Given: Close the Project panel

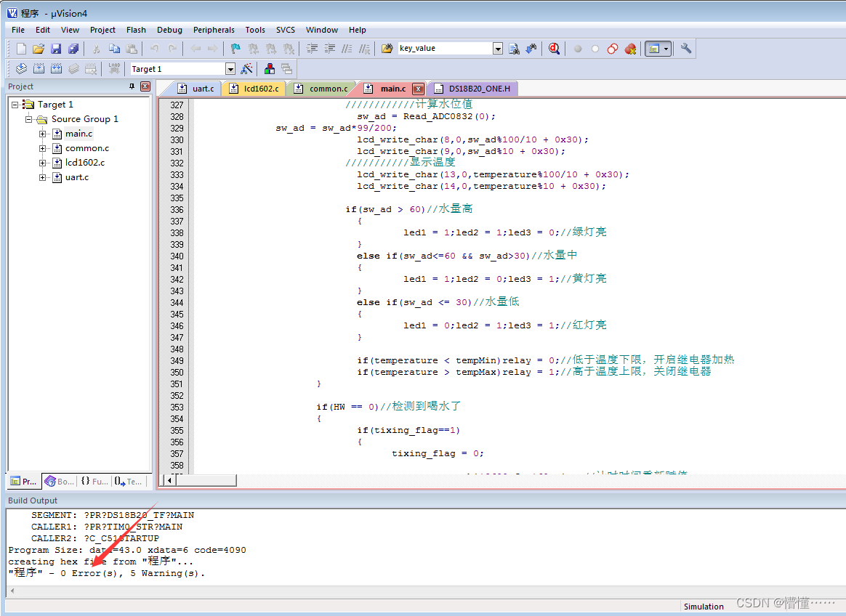Looking at the screenshot, I should (x=145, y=86).
